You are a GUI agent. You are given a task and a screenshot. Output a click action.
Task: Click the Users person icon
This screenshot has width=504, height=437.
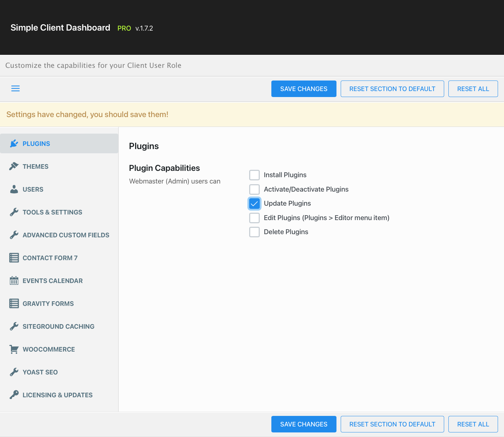[14, 189]
